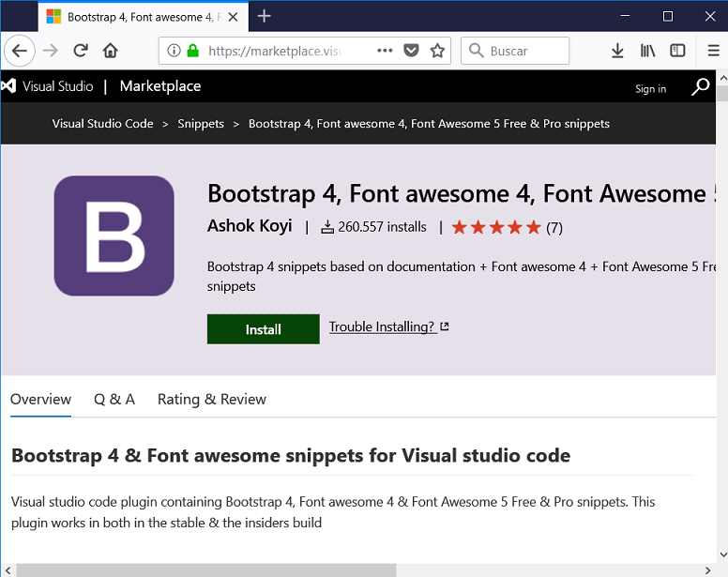The image size is (728, 577).
Task: Go back with the browser back arrow
Action: pyautogui.click(x=20, y=51)
